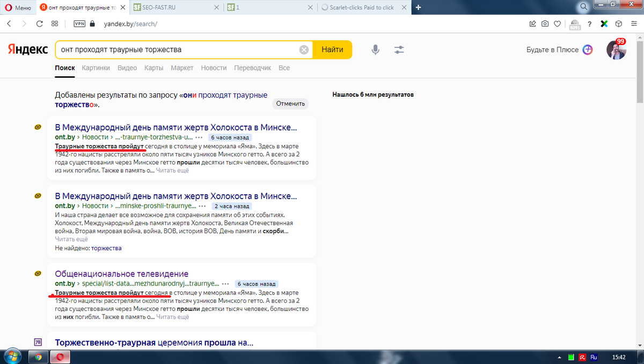Click Отменить to cancel query correction
The width and height of the screenshot is (644, 364).
click(290, 104)
